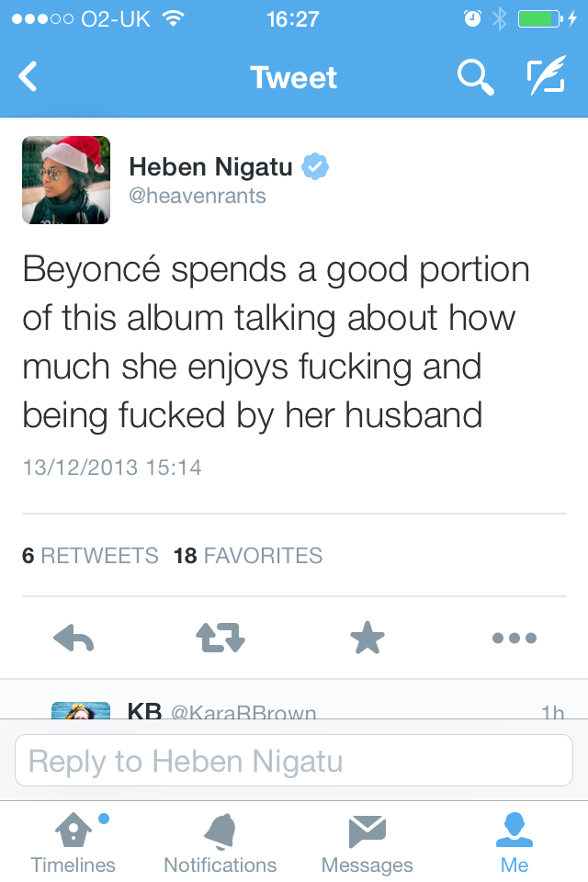Viewport: 588px width, 882px height.
Task: Open more options ellipsis menu
Action: [514, 638]
